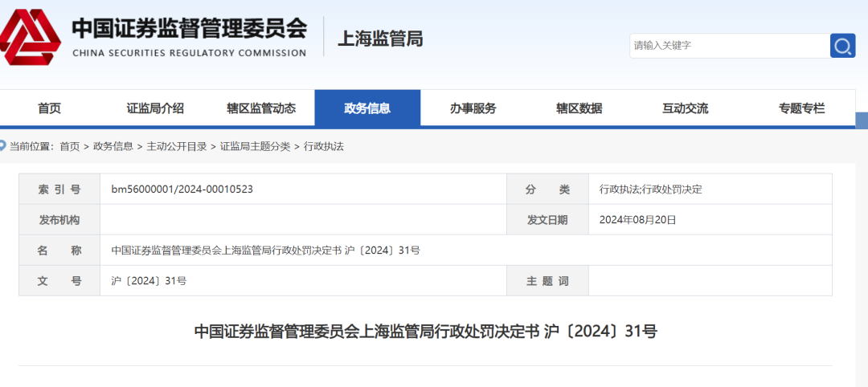Navigate to 证监局主题分类 breadcrumb
The height and width of the screenshot is (387, 868).
pos(256,146)
